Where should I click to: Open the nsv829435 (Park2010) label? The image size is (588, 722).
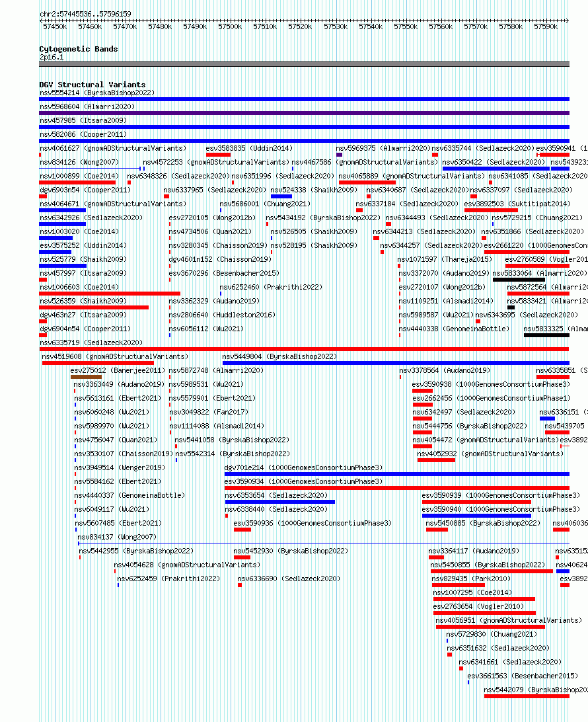pos(471,579)
